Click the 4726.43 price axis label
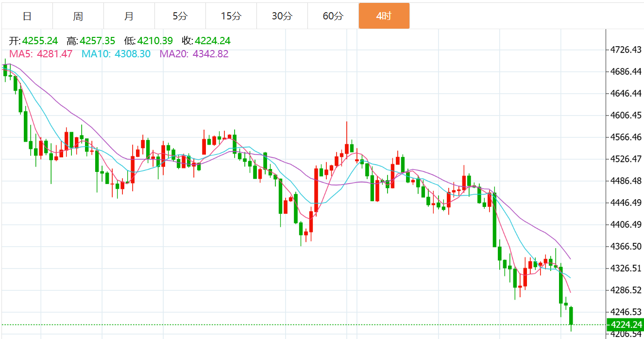This screenshot has width=644, height=339. click(x=626, y=50)
